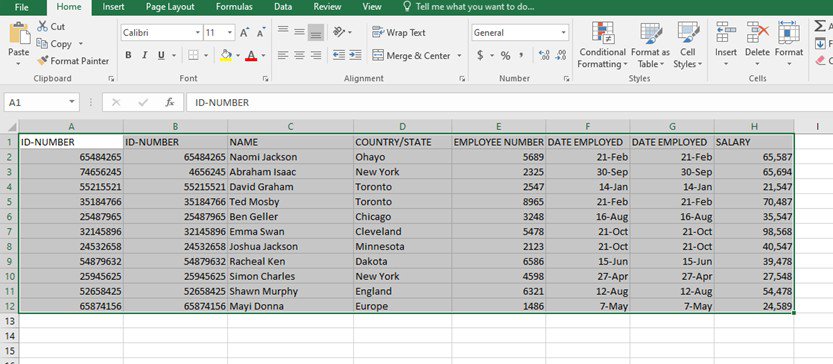Center text horizontally
Image resolution: width=833 pixels, height=364 pixels.
click(300, 55)
